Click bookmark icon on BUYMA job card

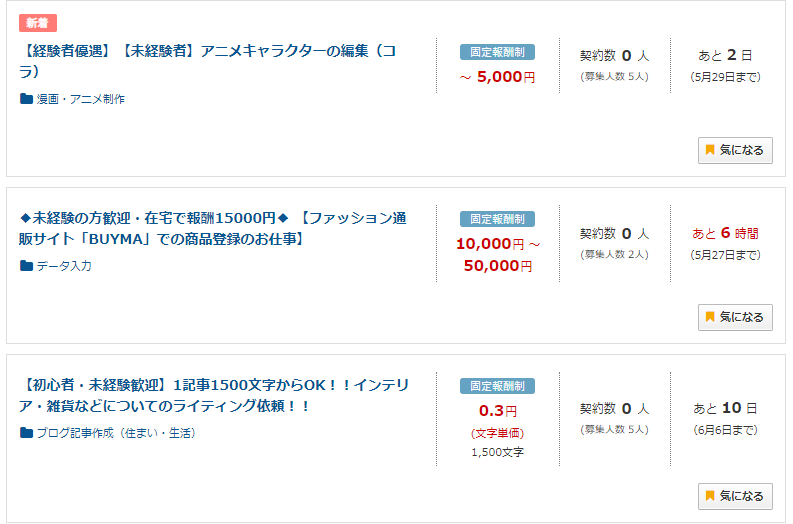click(x=710, y=317)
